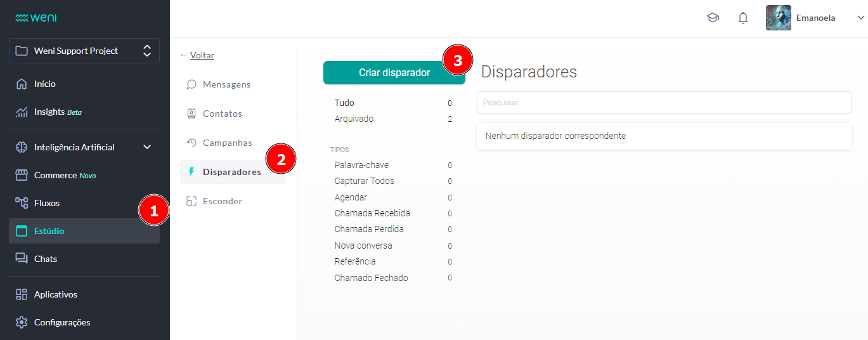868x340 pixels.
Task: Open the Emanoela user account dropdown
Action: pyautogui.click(x=814, y=18)
